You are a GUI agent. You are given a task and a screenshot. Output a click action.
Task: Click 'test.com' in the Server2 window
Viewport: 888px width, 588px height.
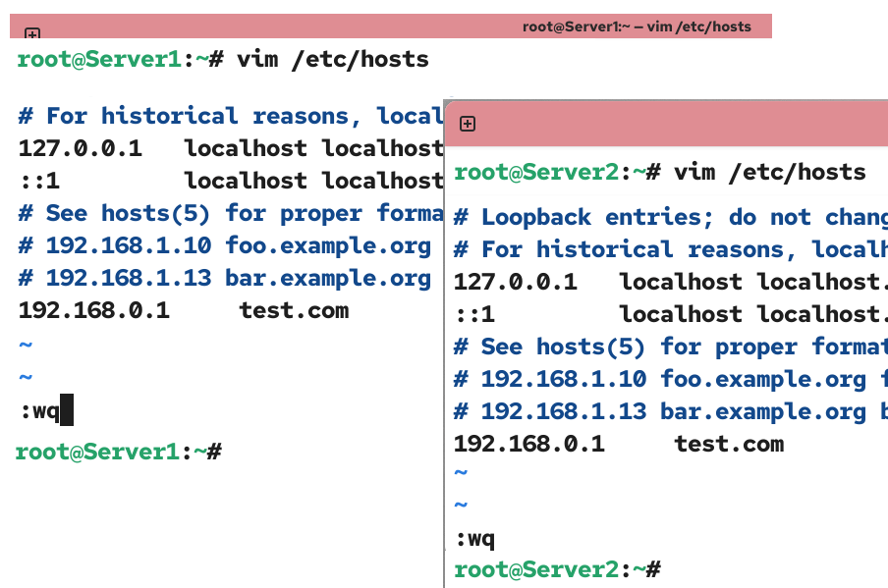pos(730,445)
